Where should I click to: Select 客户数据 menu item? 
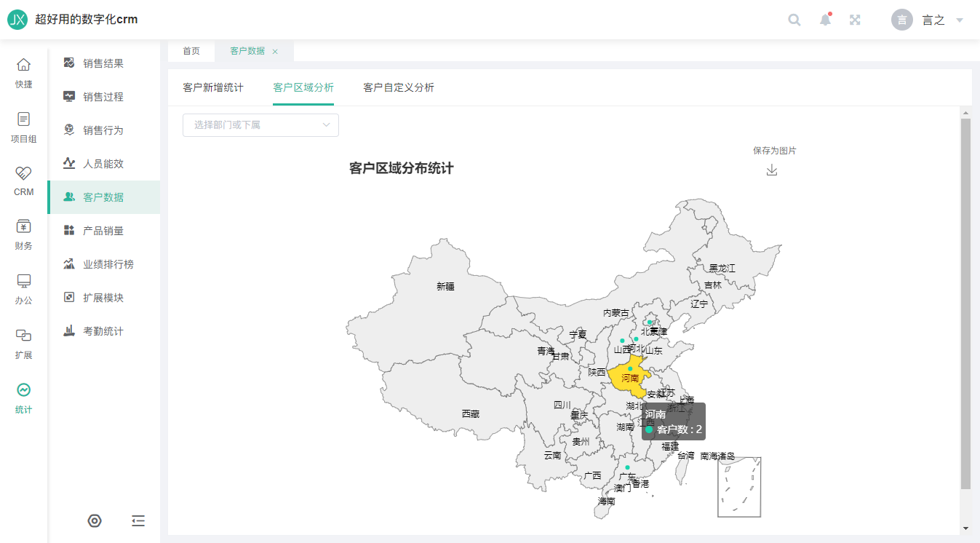click(x=103, y=197)
